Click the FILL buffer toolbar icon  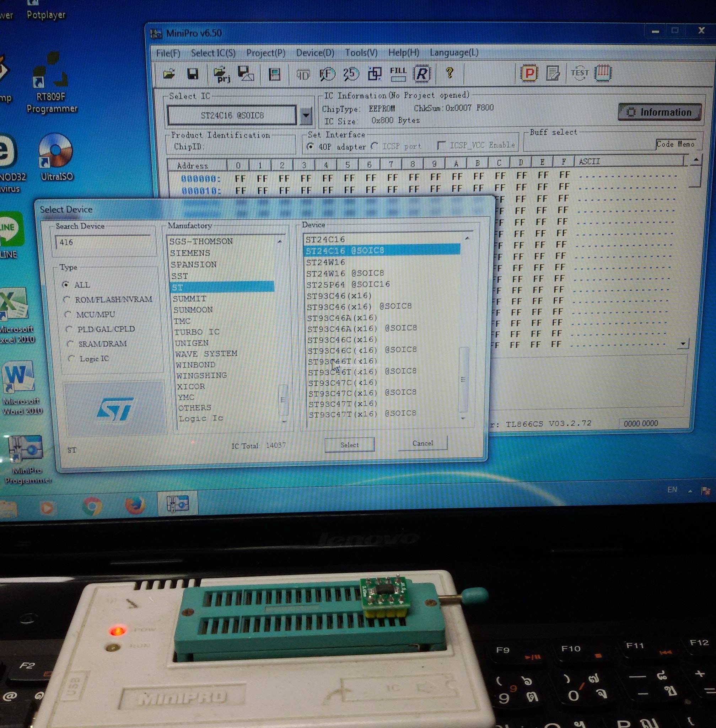(x=398, y=74)
